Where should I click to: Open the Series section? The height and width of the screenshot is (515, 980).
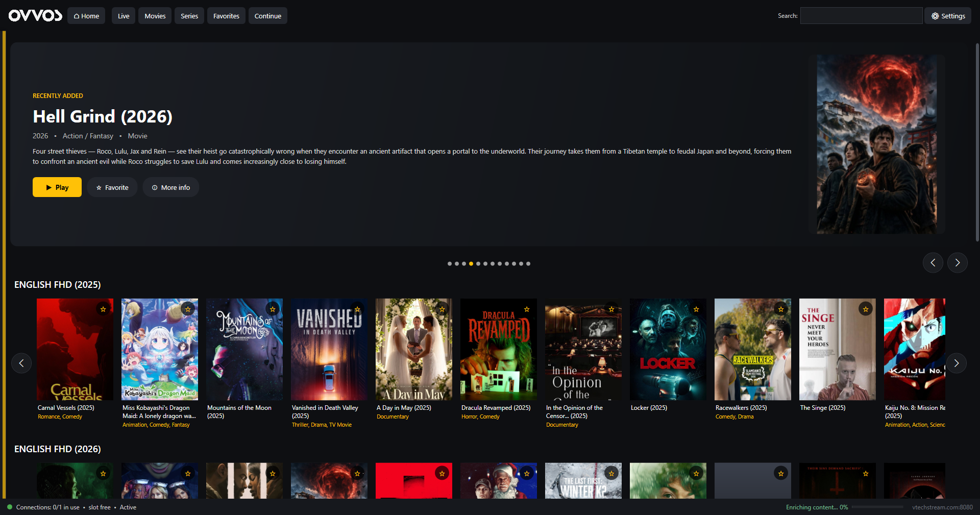click(x=189, y=16)
